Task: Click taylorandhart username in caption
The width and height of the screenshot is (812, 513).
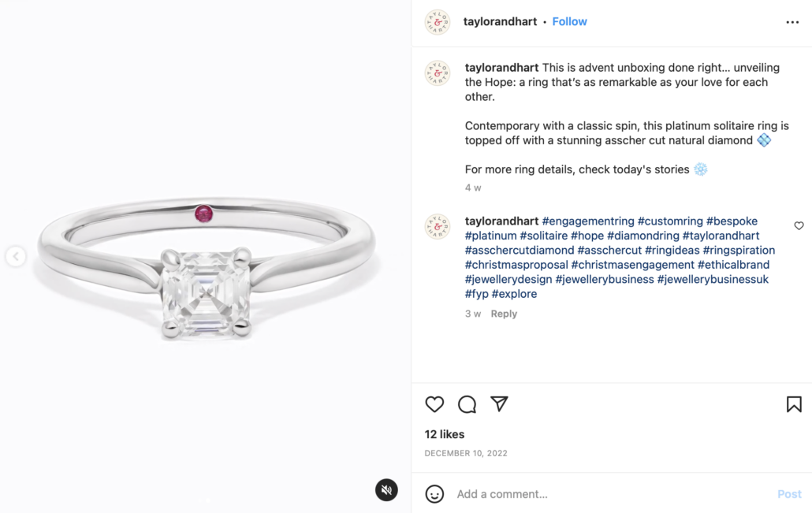Action: pyautogui.click(x=501, y=68)
